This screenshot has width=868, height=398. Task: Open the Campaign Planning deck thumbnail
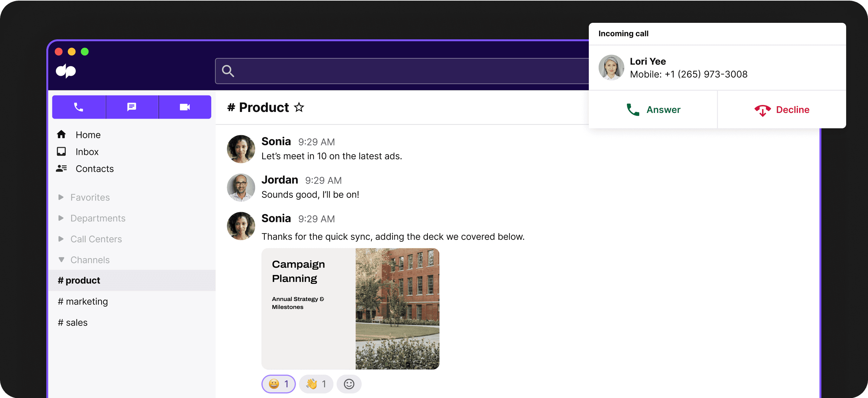click(350, 309)
